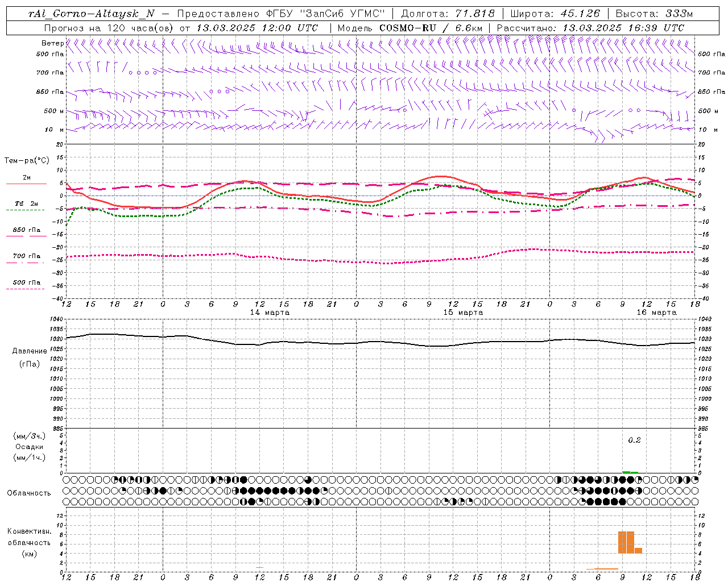Click the Облачность cloud cover label

[x=29, y=493]
